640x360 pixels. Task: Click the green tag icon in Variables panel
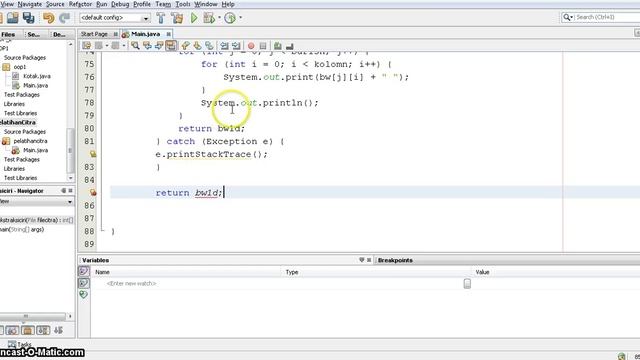coord(84,294)
